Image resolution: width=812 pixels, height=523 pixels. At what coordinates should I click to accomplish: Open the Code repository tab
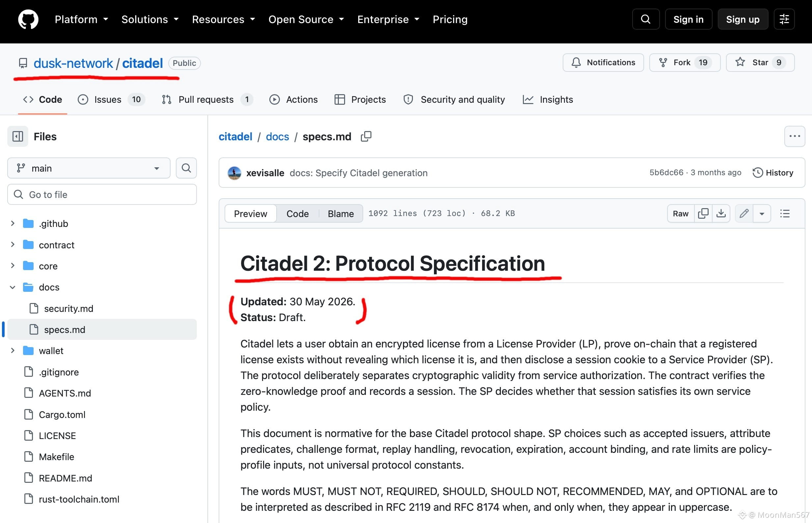click(x=42, y=99)
